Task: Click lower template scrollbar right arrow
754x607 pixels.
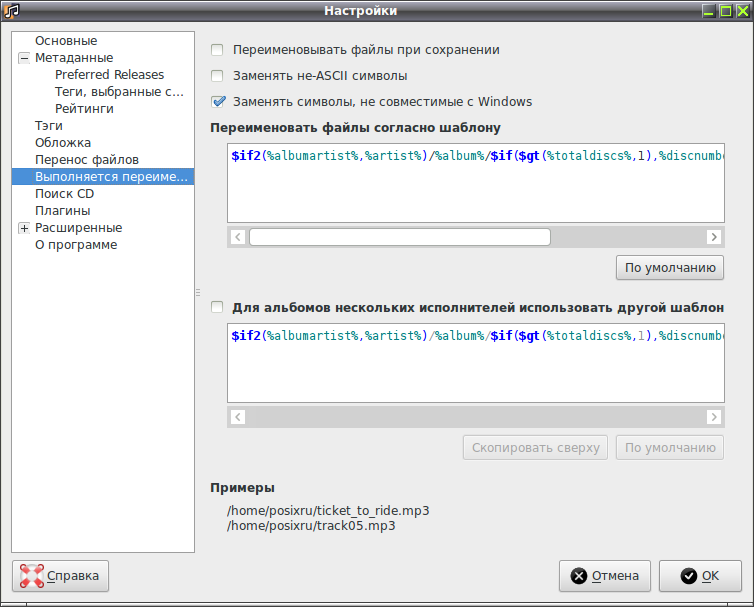Action: tap(714, 417)
